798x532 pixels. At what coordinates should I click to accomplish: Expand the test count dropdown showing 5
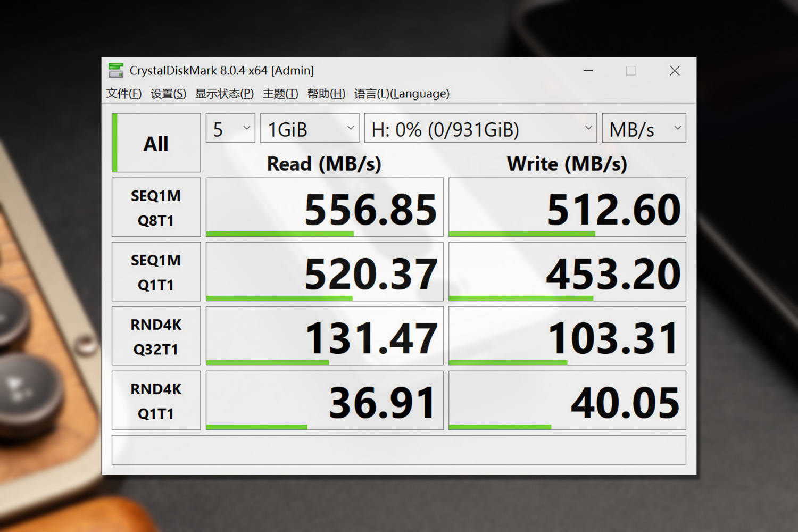(230, 128)
